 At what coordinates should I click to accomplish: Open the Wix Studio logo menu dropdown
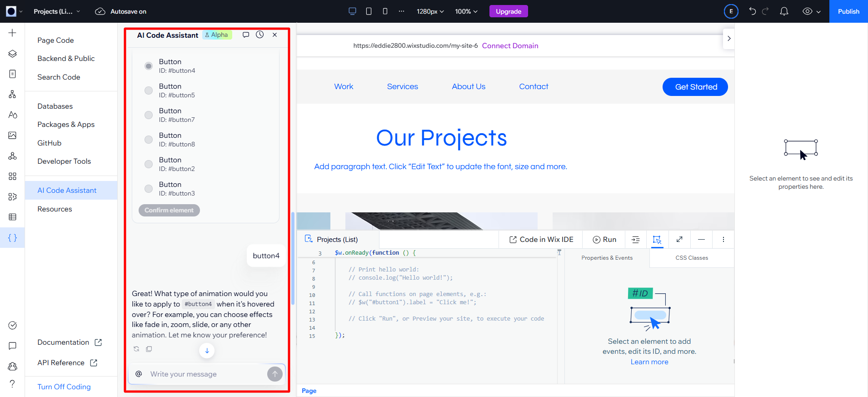(15, 11)
